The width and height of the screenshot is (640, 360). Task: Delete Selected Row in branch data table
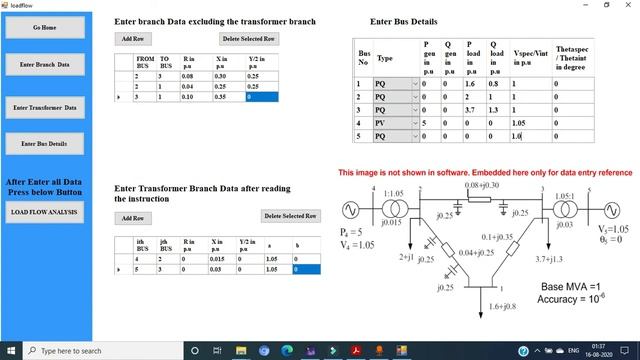pos(249,39)
